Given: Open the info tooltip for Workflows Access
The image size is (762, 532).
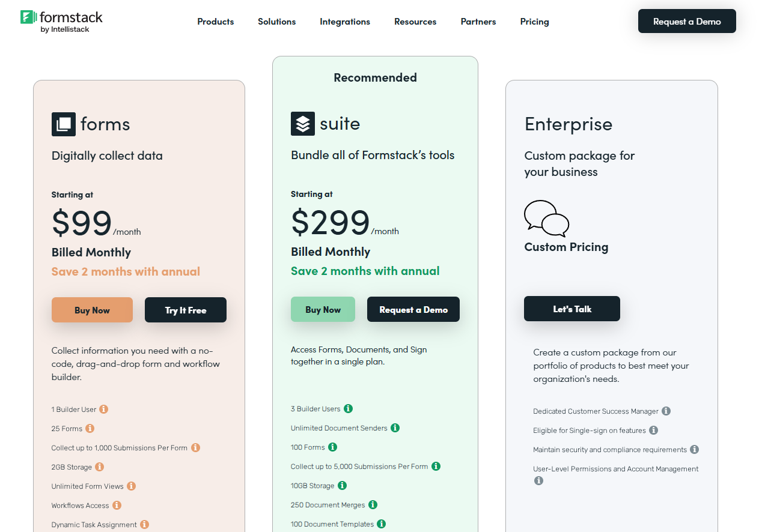Looking at the screenshot, I should tap(118, 506).
